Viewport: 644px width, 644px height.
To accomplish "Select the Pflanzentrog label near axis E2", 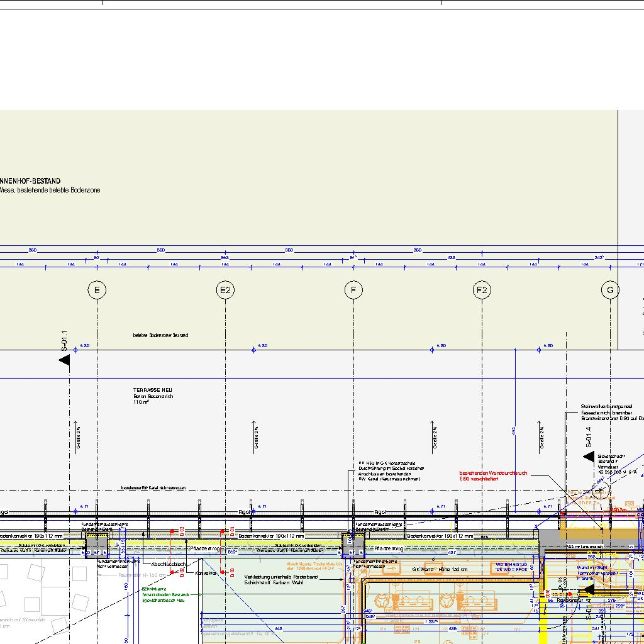I will tap(206, 548).
